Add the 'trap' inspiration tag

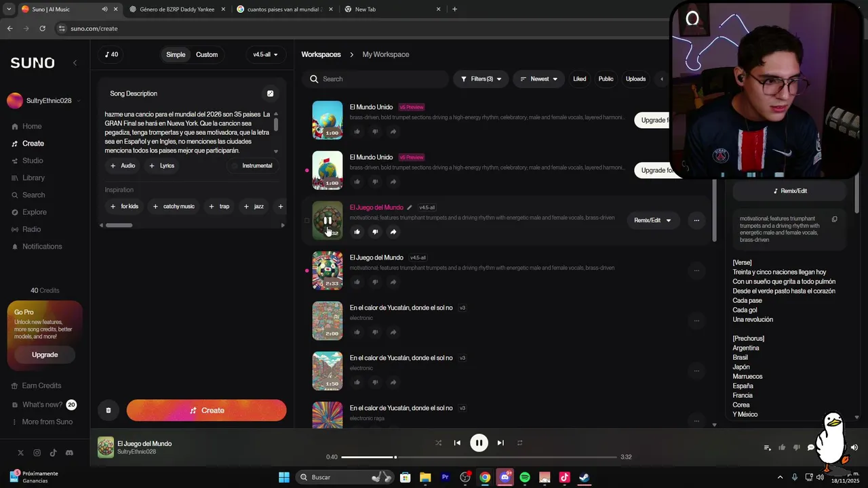click(x=219, y=206)
